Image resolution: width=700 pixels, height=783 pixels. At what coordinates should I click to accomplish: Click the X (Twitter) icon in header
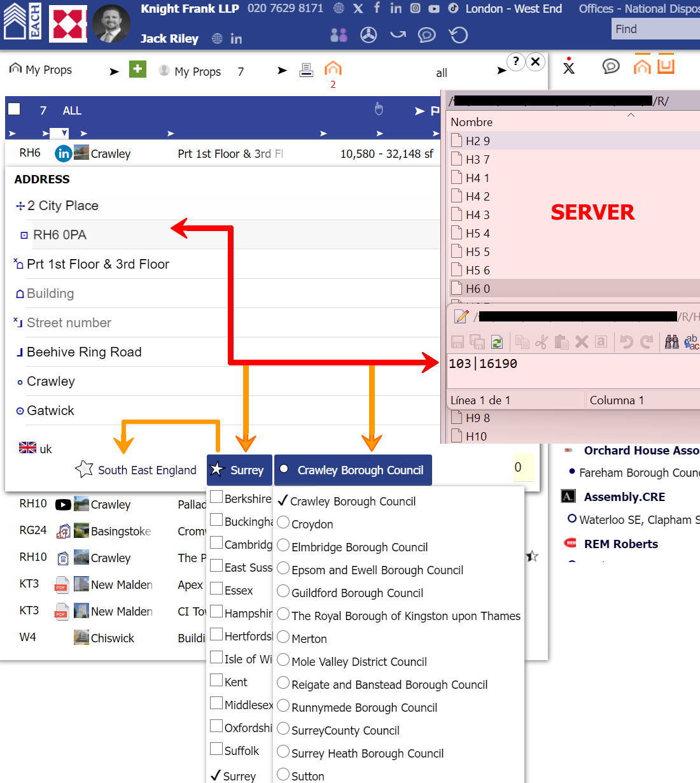[x=358, y=8]
